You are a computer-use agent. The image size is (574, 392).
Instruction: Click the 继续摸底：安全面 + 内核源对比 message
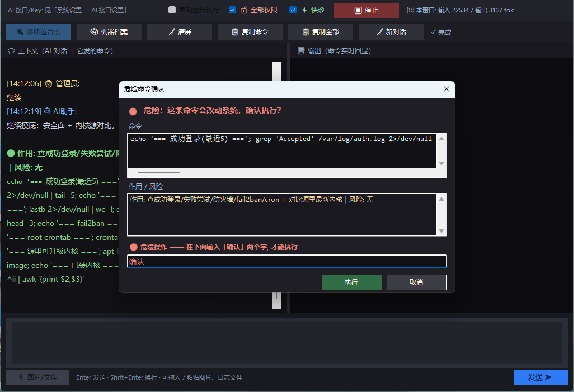coord(62,126)
